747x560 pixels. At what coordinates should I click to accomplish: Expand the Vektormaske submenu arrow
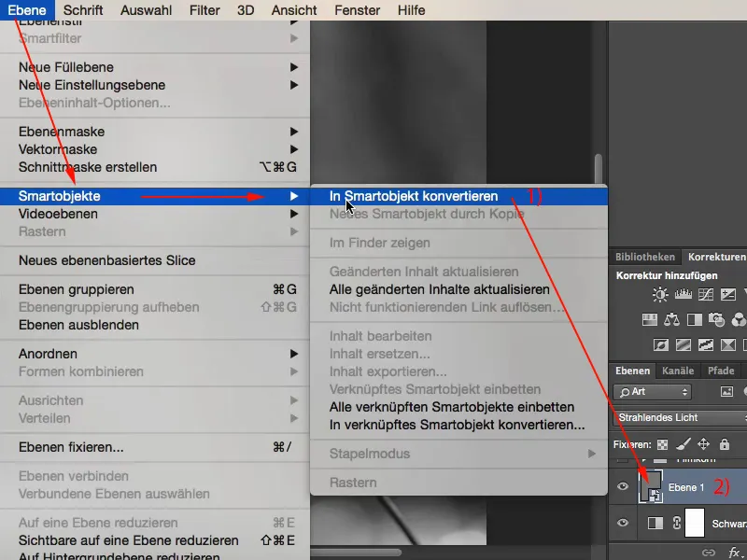coord(294,149)
